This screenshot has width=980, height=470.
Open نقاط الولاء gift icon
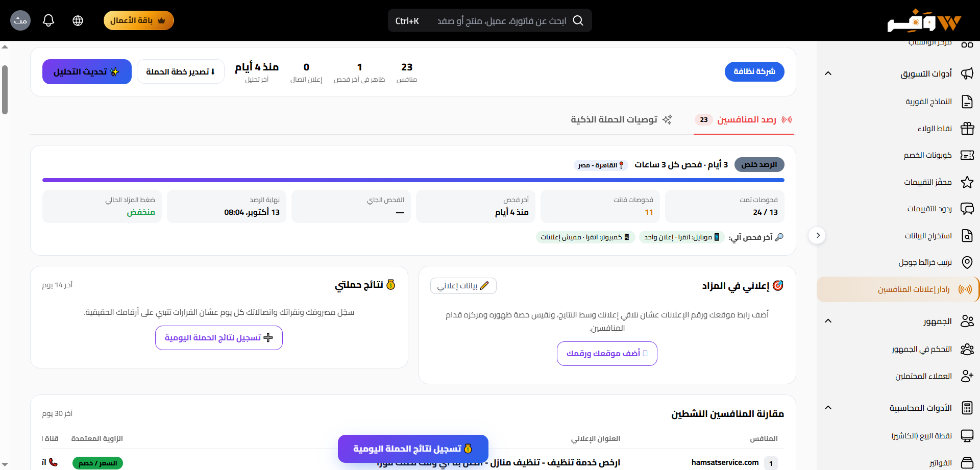coord(967,129)
